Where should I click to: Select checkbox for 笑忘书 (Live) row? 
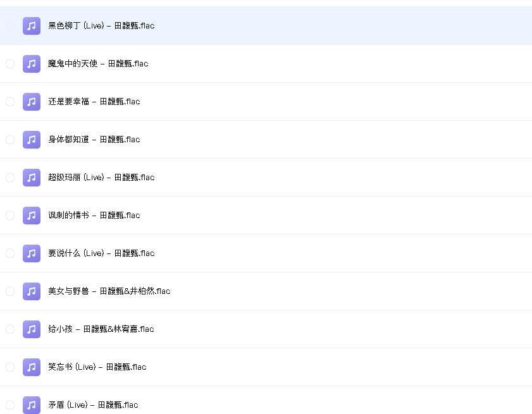pyautogui.click(x=10, y=368)
